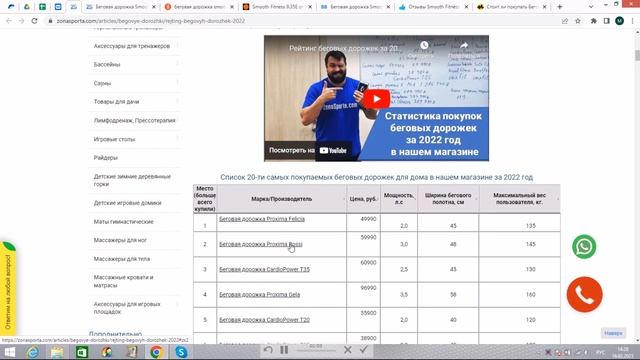
Task: Sort the table by Цена, руб. header
Action: coord(363,199)
